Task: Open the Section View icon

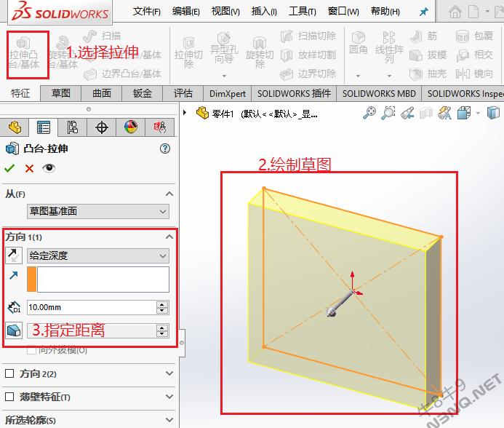Action: point(426,113)
